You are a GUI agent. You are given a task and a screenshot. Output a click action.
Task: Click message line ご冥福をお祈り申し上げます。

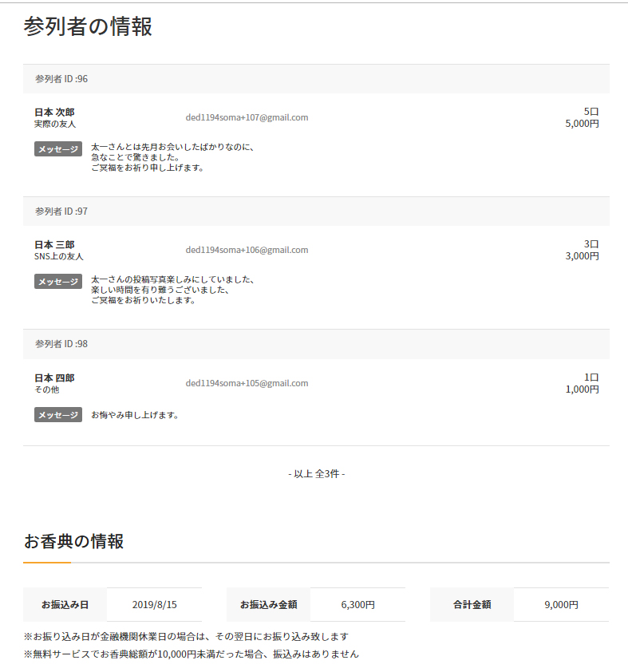148,168
